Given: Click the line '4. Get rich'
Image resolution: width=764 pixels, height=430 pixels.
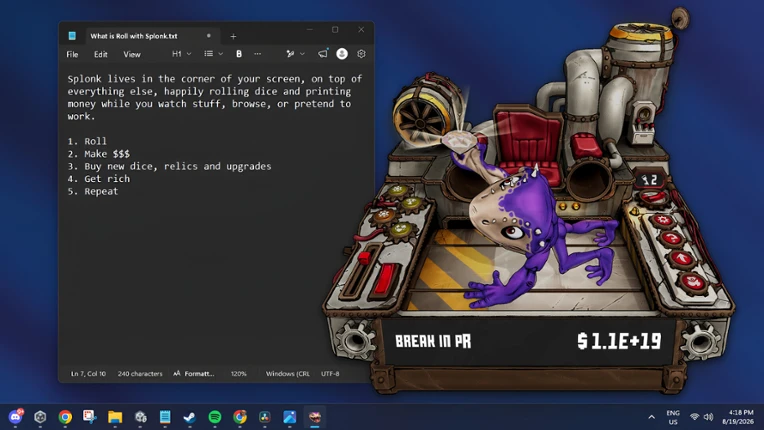Looking at the screenshot, I should pyautogui.click(x=99, y=179).
